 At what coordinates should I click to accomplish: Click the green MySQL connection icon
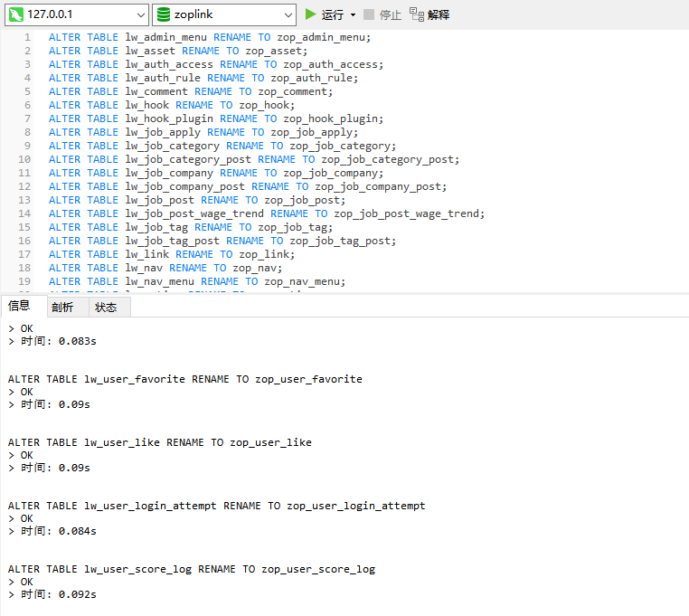coord(15,14)
